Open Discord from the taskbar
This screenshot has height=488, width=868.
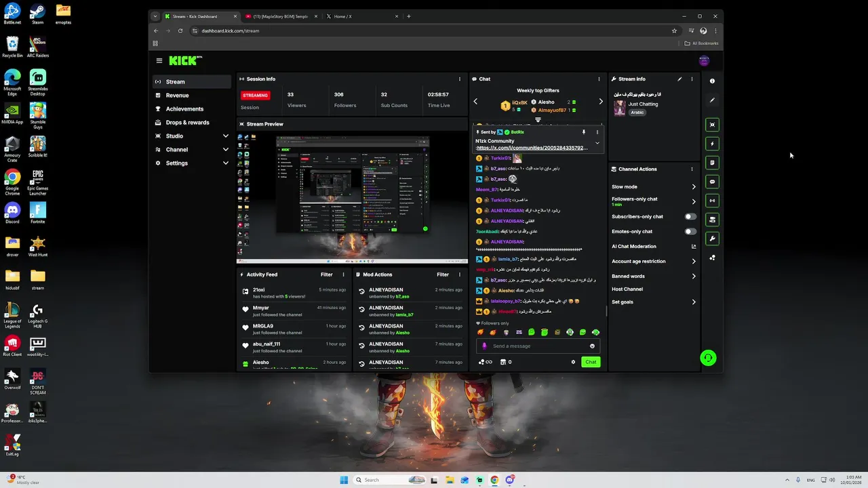tap(510, 480)
